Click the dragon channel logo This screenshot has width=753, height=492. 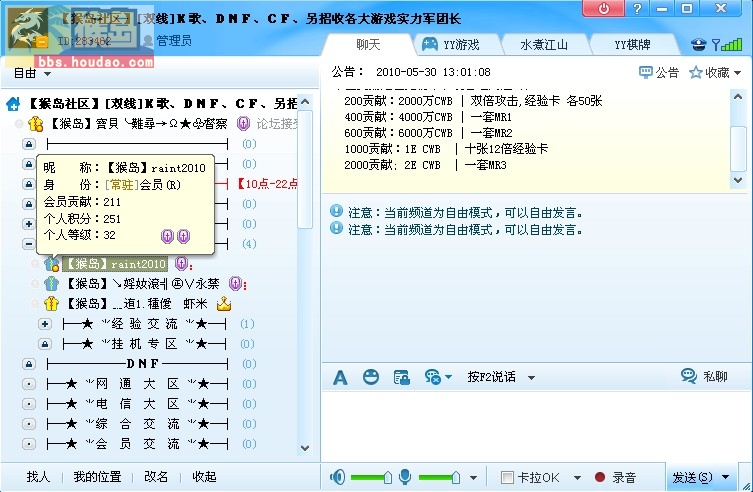click(x=27, y=30)
